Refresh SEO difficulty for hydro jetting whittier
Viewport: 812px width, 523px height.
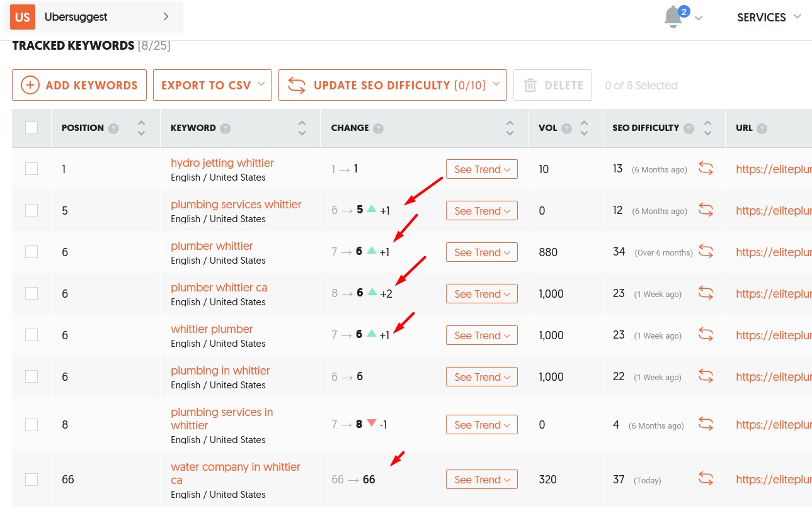[706, 169]
